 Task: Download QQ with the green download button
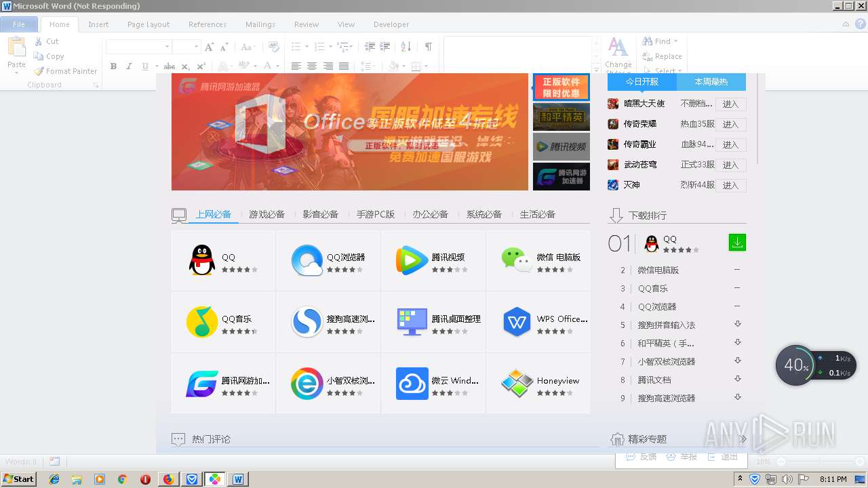pyautogui.click(x=737, y=242)
